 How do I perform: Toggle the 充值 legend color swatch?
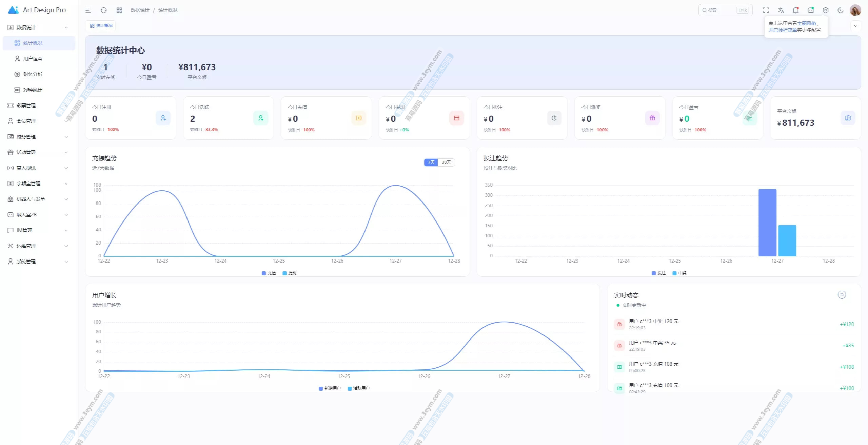tap(264, 273)
